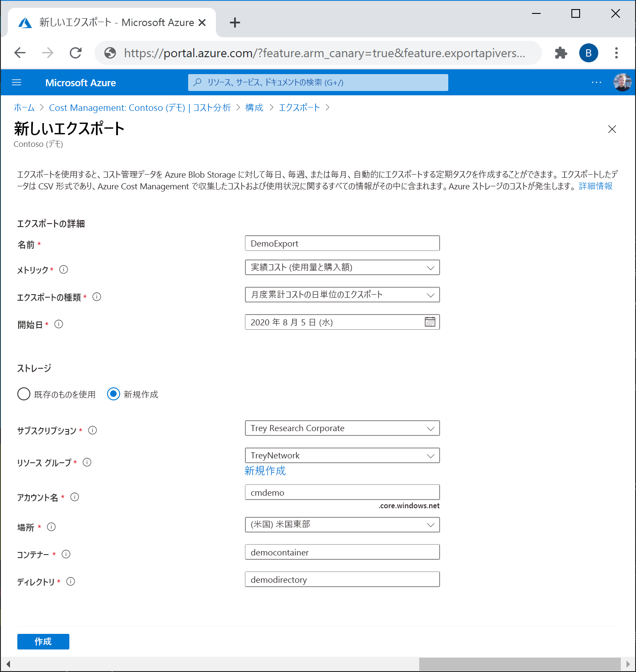Viewport: 636px width, 672px height.
Task: Click the Azure user account avatar
Action: tap(622, 82)
